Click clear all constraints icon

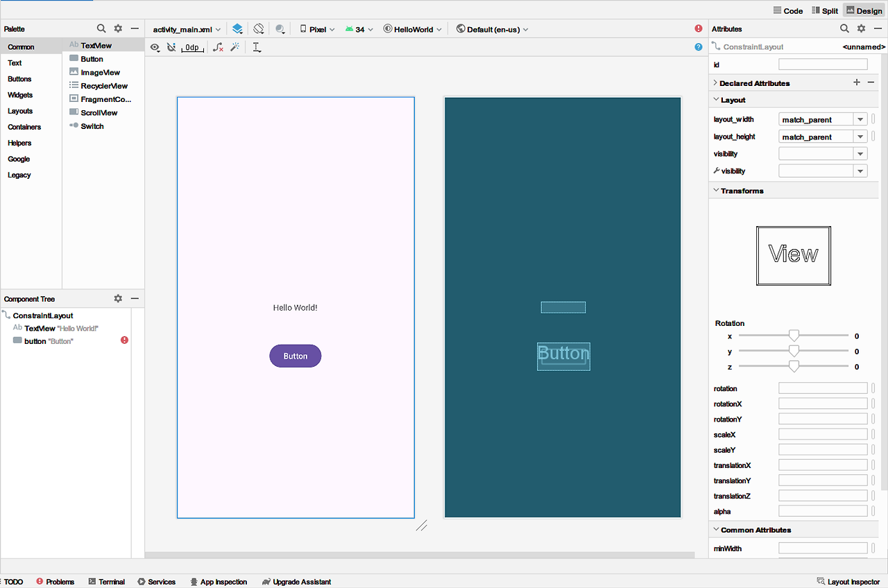(218, 47)
